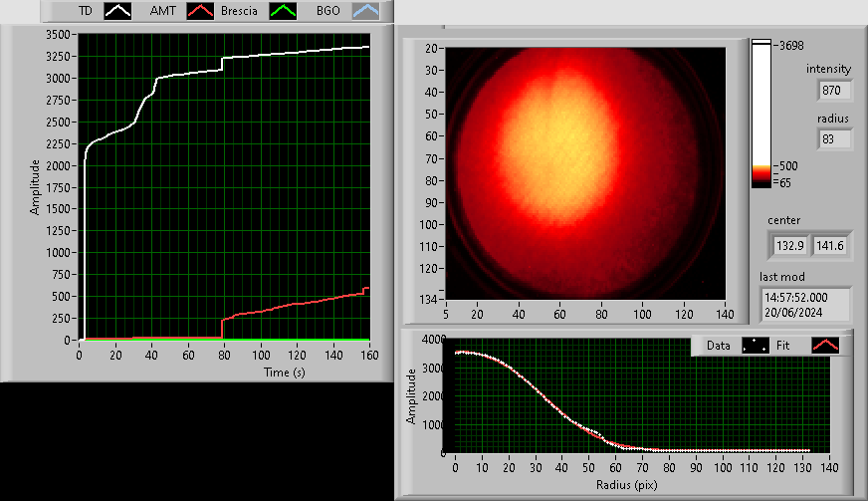Select the radius field showing 83

[x=834, y=139]
